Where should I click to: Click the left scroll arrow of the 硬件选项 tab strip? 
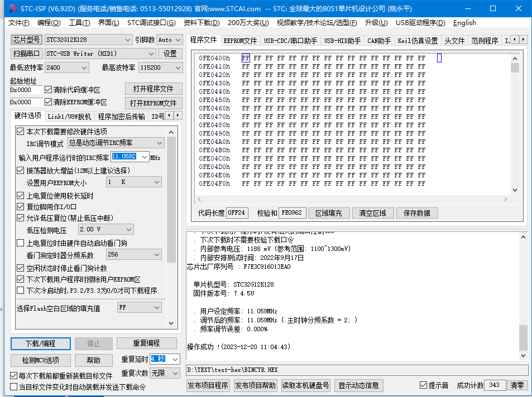(x=169, y=115)
